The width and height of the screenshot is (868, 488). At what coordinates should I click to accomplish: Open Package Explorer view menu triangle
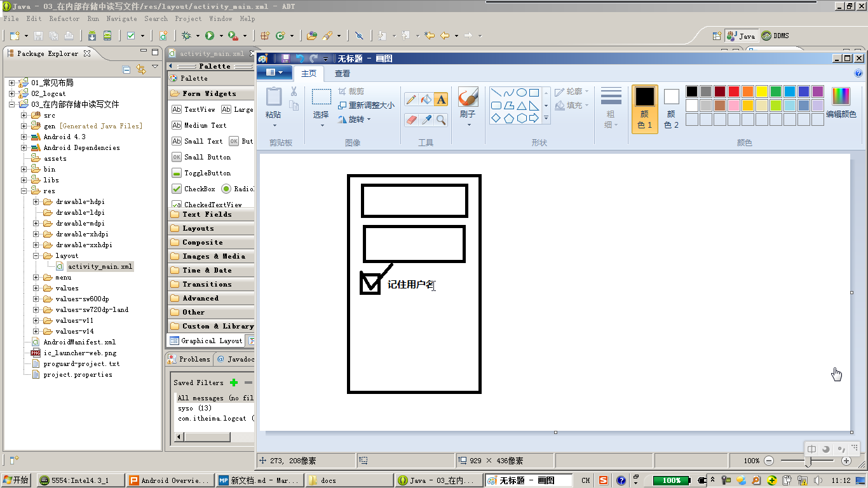[x=155, y=67]
